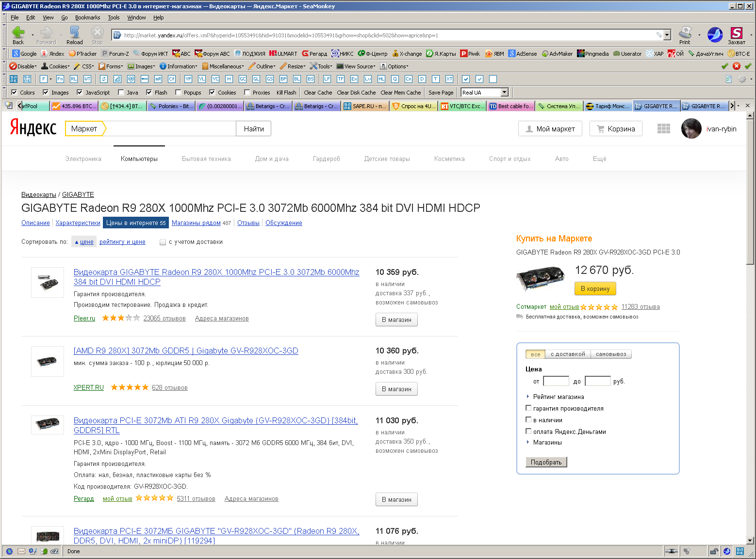
Task: Open the SeaMonkey throbber logo
Action: [715, 34]
